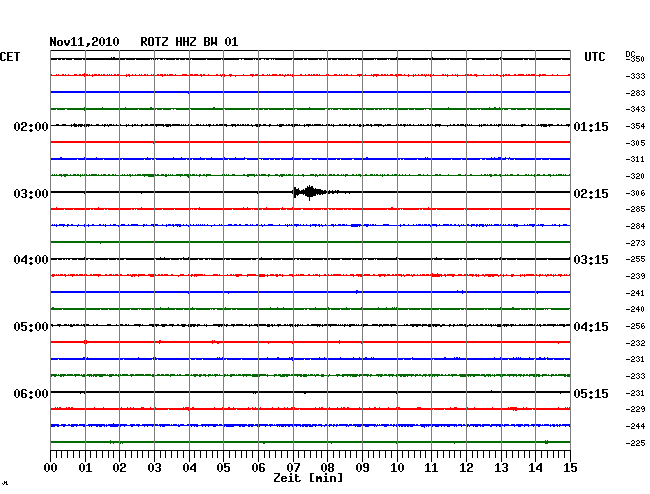Click the 13 minute axis tick label
The width and height of the screenshot is (650, 494).
pyautogui.click(x=501, y=467)
